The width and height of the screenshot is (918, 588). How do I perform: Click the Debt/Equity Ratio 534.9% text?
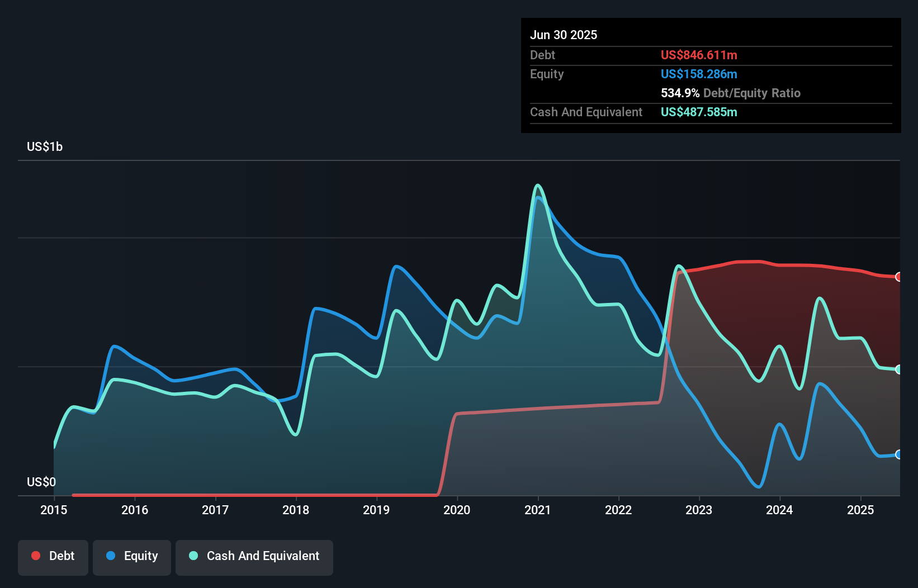[x=730, y=93]
